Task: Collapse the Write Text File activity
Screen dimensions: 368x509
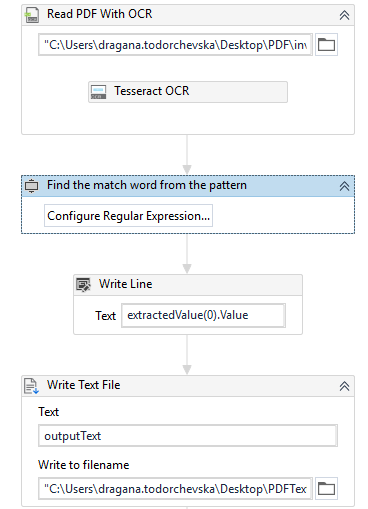Action: [x=344, y=386]
